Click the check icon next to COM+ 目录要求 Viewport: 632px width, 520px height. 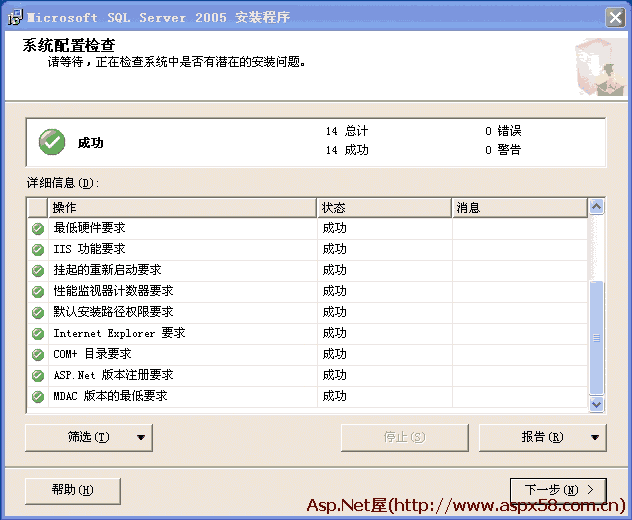(38, 354)
